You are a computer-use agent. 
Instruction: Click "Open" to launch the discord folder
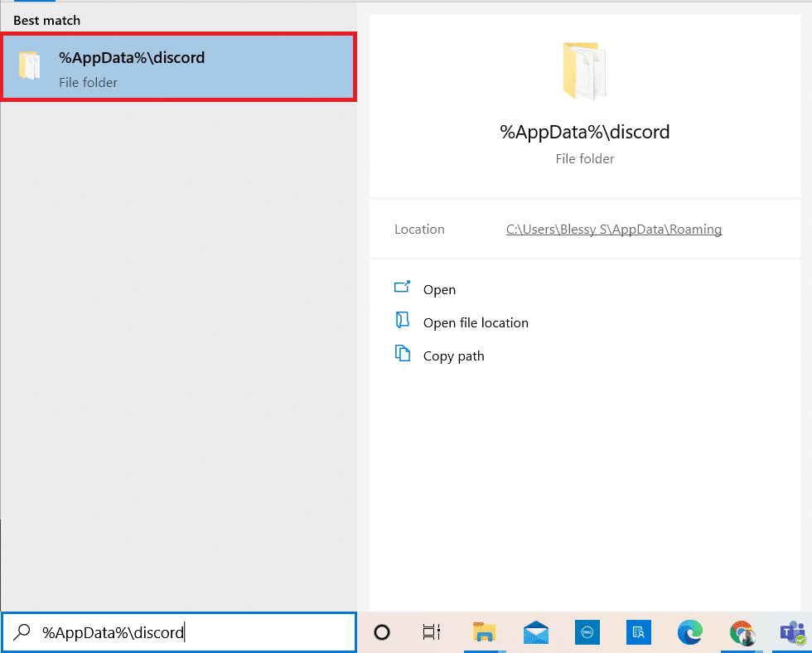pyautogui.click(x=439, y=289)
